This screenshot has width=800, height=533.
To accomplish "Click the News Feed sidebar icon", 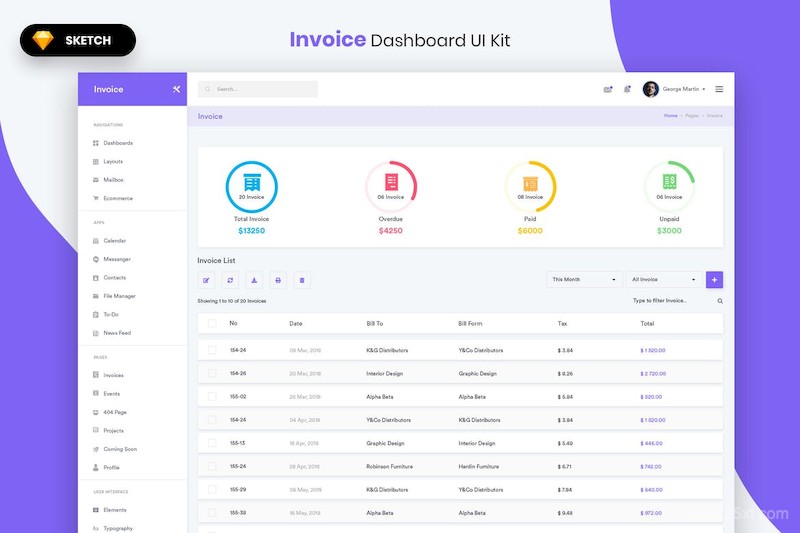I will [95, 333].
